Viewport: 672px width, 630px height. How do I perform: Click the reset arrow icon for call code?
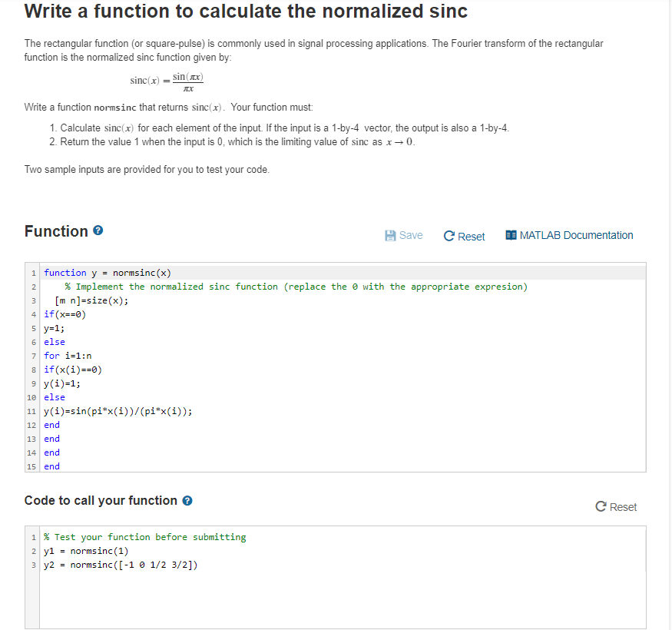click(x=601, y=506)
